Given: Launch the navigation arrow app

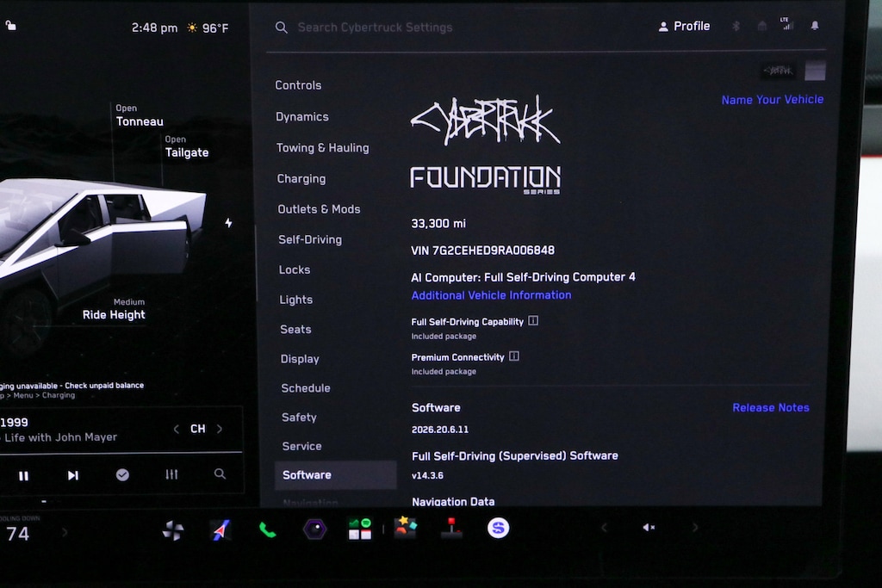Looking at the screenshot, I should pyautogui.click(x=220, y=530).
